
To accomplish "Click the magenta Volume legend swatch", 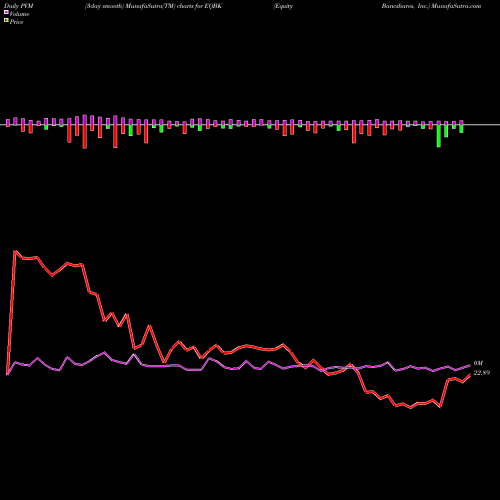I will (6, 12).
